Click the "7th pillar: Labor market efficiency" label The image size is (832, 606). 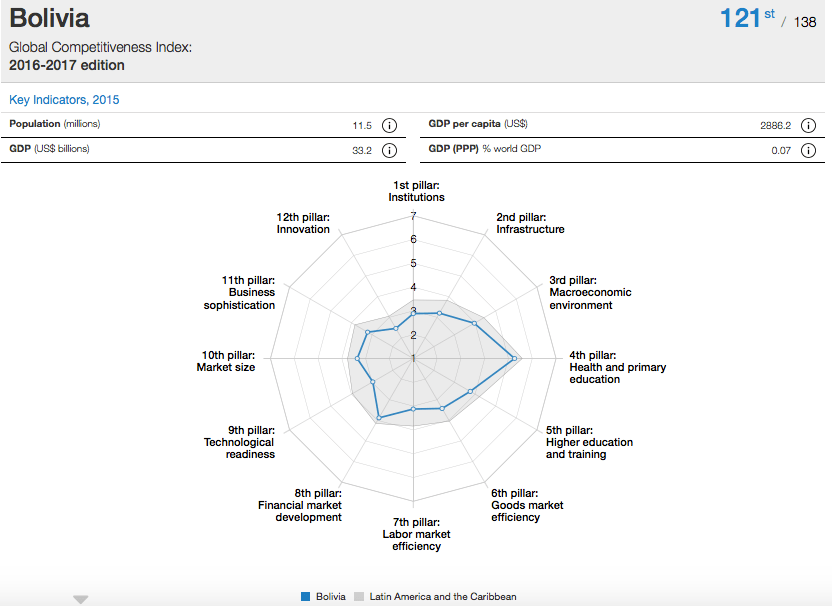(x=416, y=534)
